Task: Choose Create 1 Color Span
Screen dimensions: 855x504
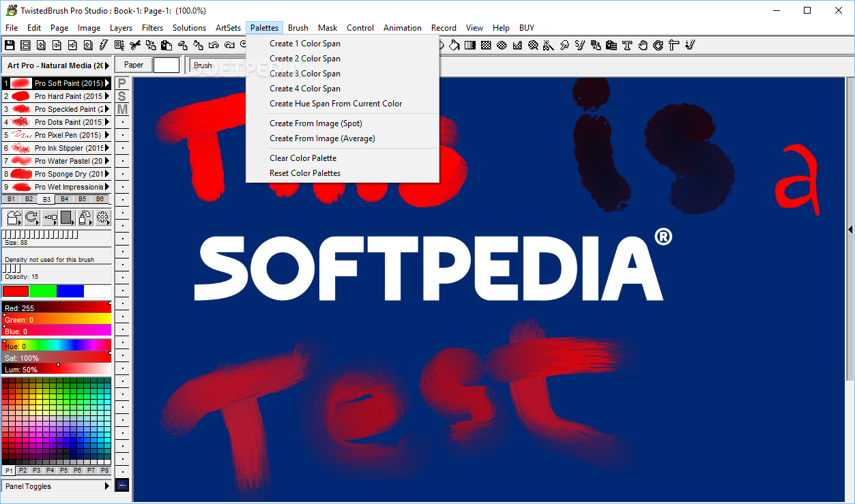Action: (343, 44)
